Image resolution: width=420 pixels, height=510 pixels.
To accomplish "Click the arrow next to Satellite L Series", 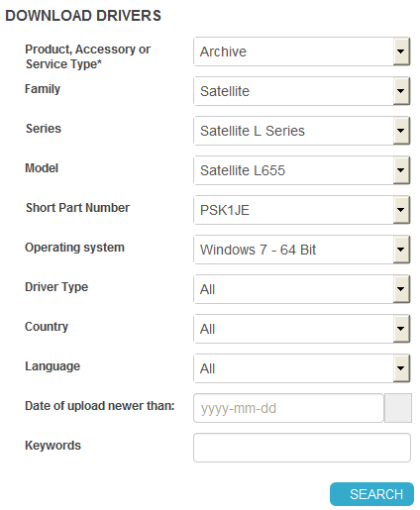I will click(x=401, y=131).
